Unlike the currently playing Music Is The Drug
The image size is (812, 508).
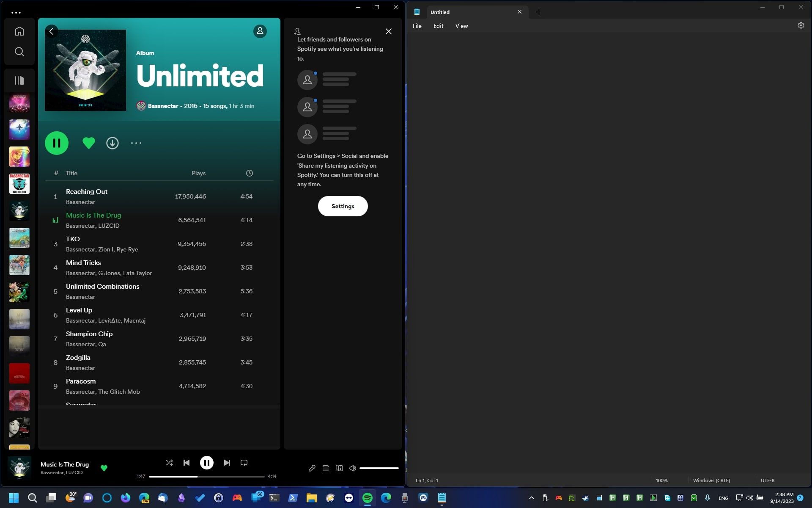coord(104,469)
